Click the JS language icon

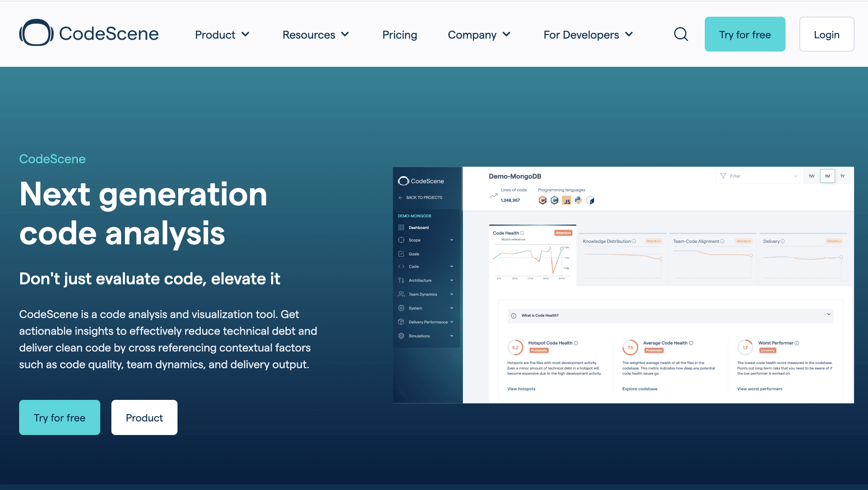point(567,200)
